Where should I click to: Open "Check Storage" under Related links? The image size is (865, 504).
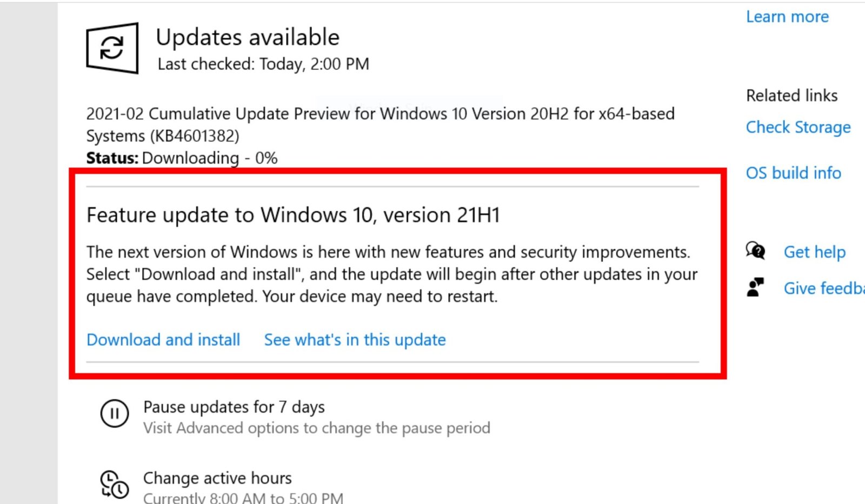(x=799, y=127)
